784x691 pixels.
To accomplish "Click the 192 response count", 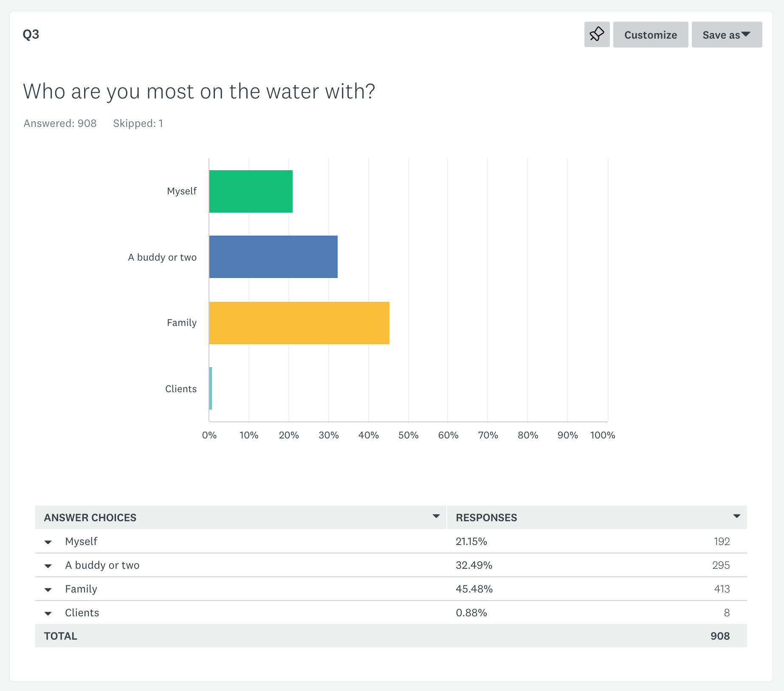I will [x=722, y=542].
